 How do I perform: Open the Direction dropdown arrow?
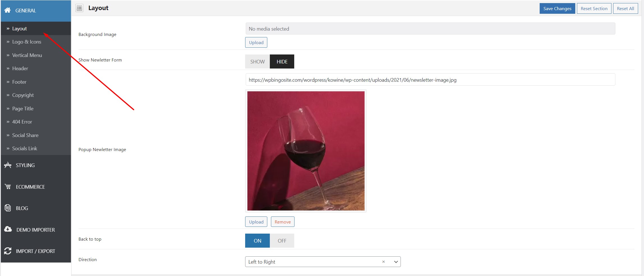click(396, 262)
